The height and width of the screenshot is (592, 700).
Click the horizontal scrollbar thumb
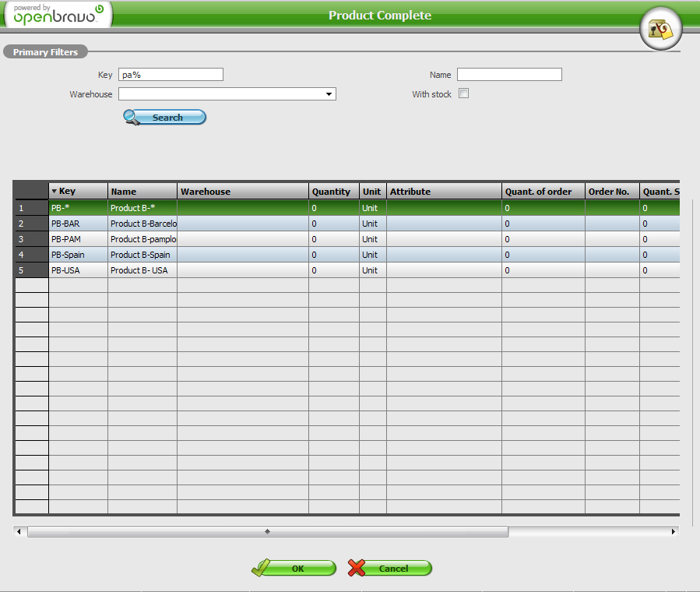[x=268, y=531]
